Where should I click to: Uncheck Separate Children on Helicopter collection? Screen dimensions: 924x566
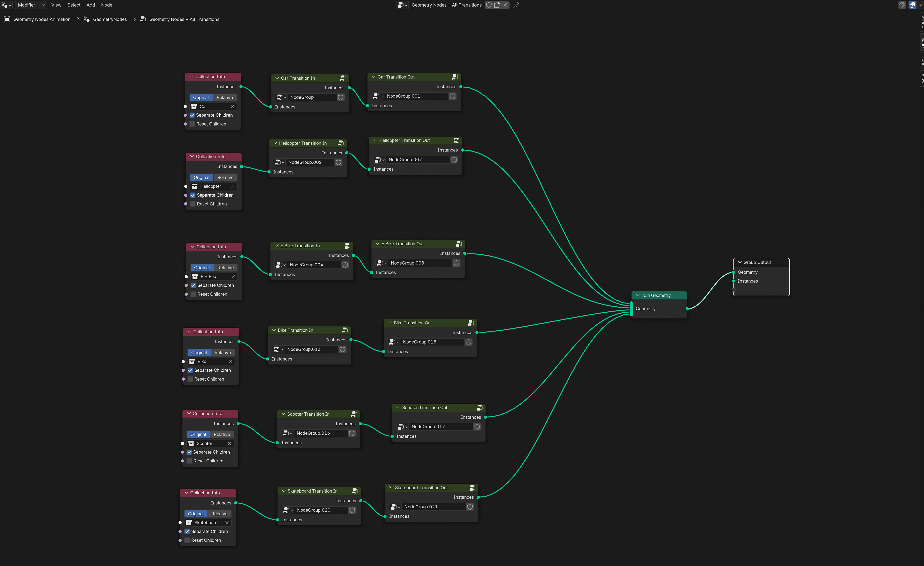point(193,195)
